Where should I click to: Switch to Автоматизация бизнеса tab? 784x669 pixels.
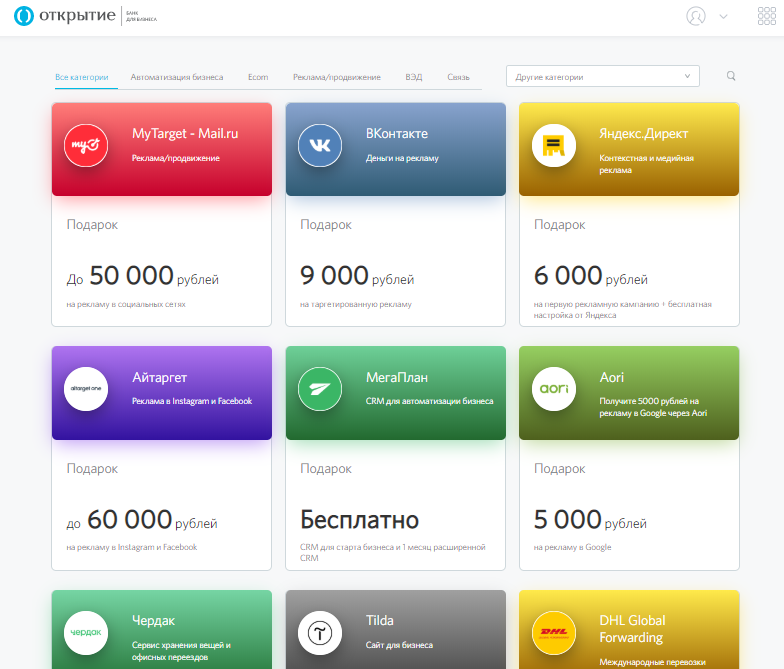click(177, 77)
